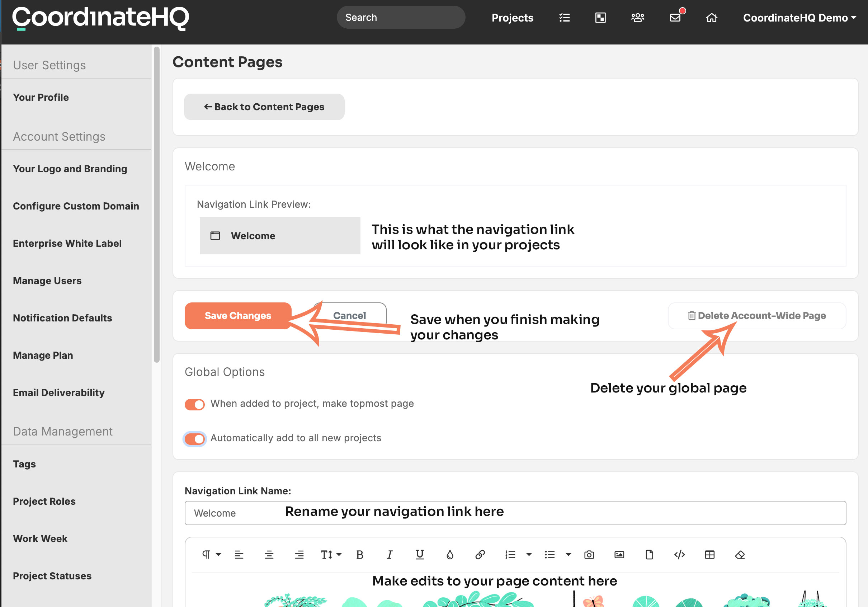Viewport: 868px width, 607px height.
Task: Clear formatting with eraser icon
Action: coord(740,554)
